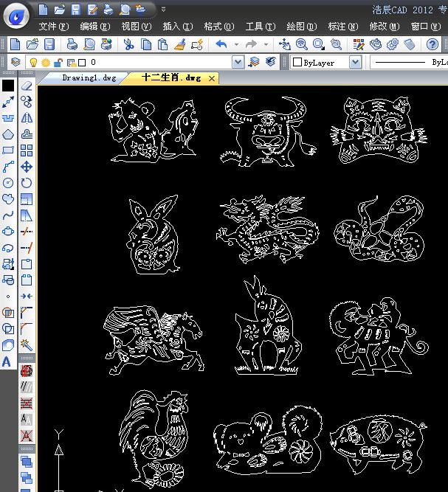Select the Multiline Text tool
The height and width of the screenshot is (492, 448).
(8, 361)
